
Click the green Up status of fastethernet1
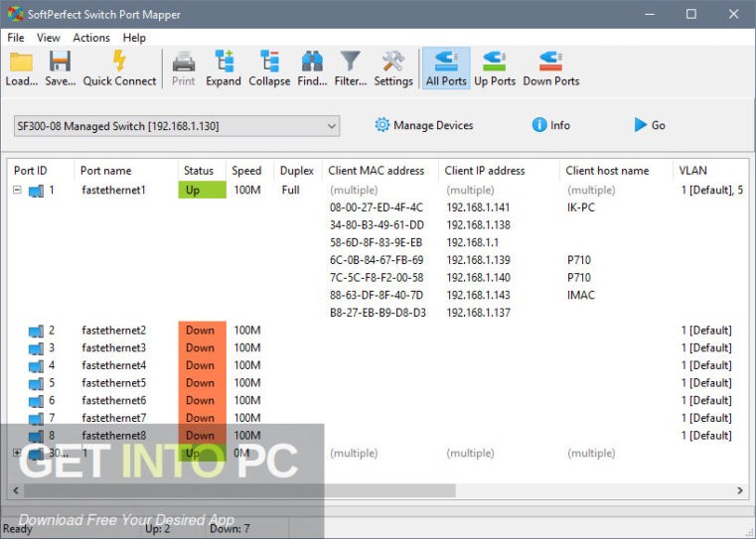(x=202, y=190)
